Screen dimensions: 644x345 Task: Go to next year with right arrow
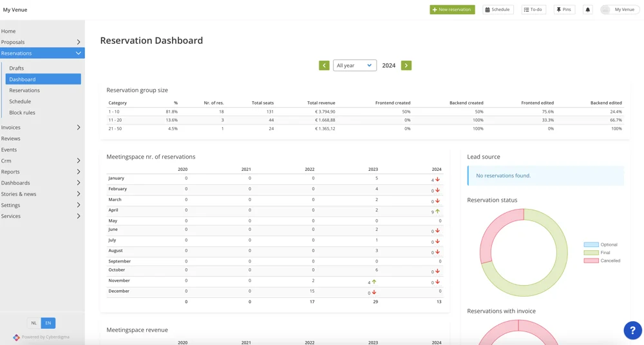pos(406,65)
